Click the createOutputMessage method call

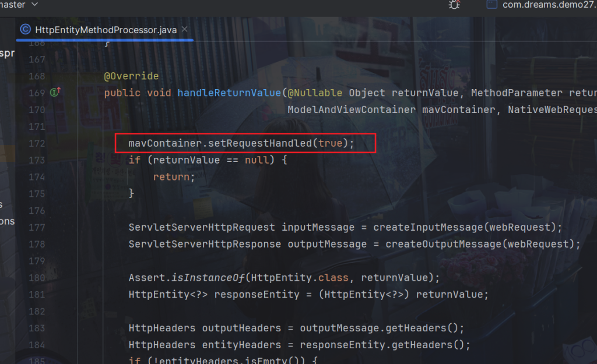click(x=443, y=244)
